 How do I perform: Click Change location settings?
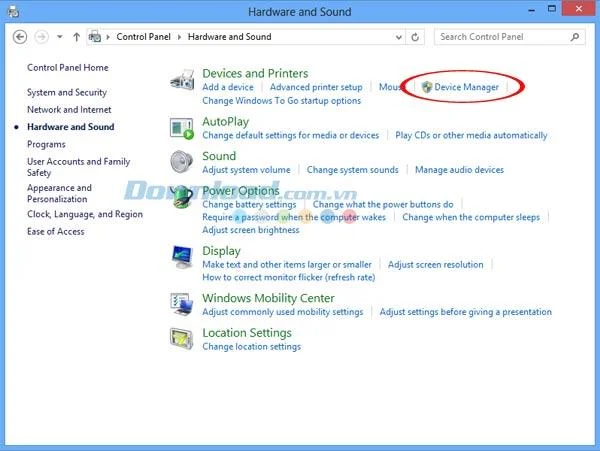click(252, 347)
